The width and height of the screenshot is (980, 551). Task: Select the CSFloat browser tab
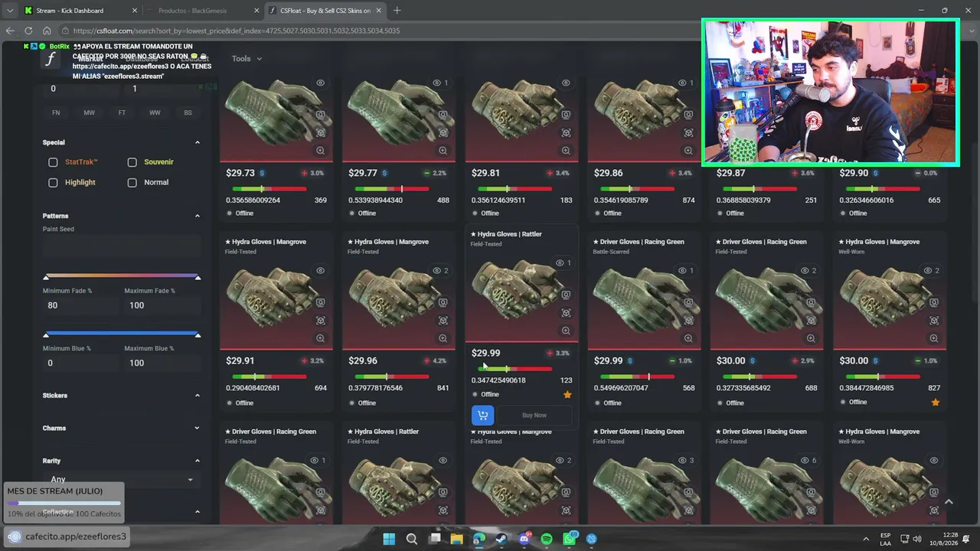[x=326, y=11]
